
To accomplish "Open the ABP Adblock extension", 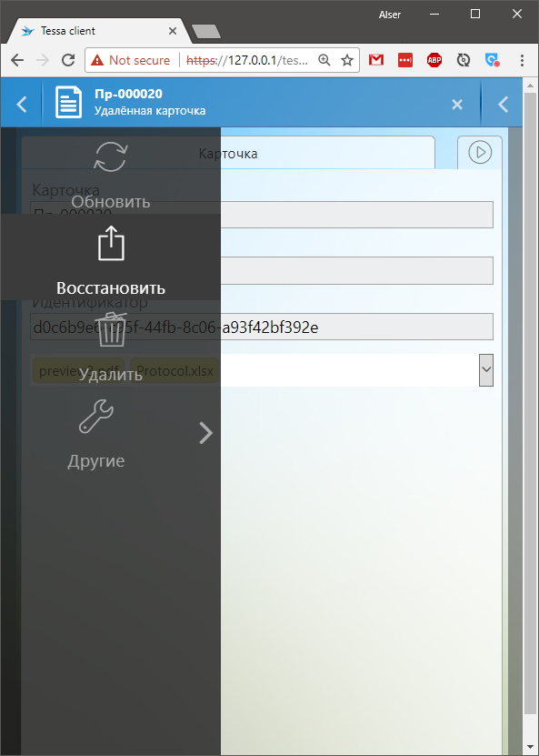I will point(434,60).
